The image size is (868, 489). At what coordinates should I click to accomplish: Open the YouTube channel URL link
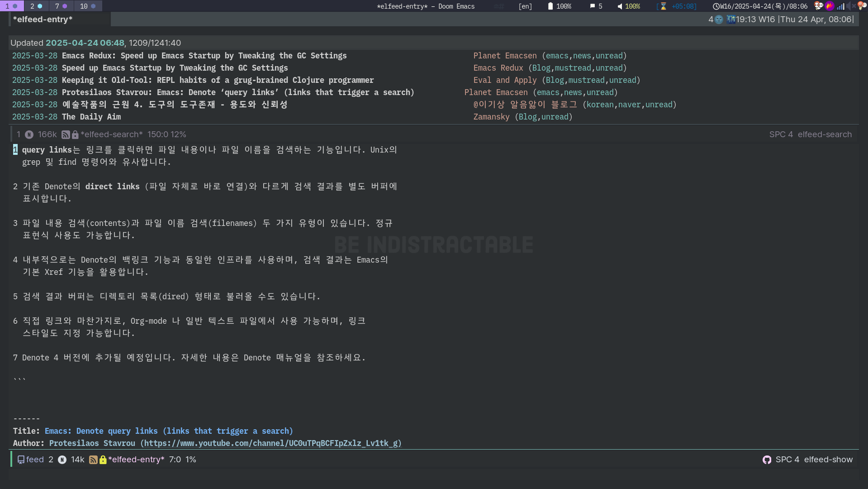(x=271, y=443)
